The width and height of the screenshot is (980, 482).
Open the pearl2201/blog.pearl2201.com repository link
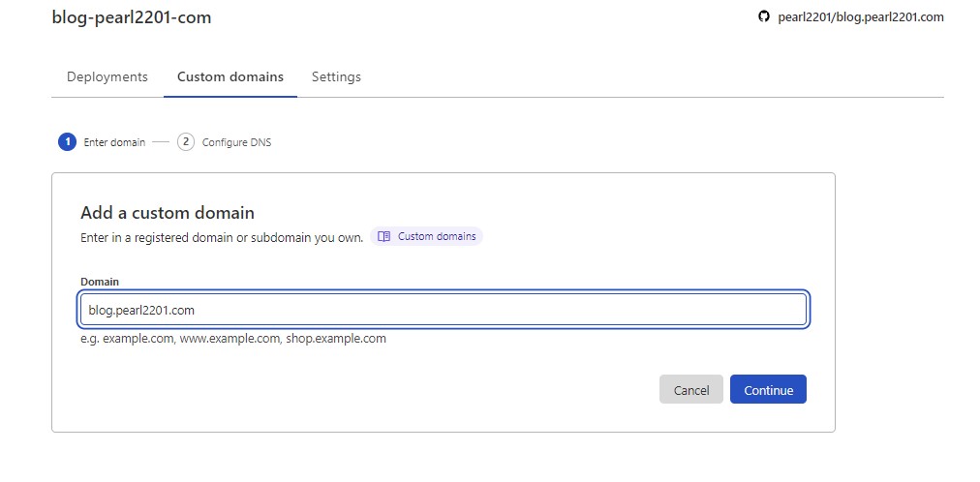coord(860,17)
